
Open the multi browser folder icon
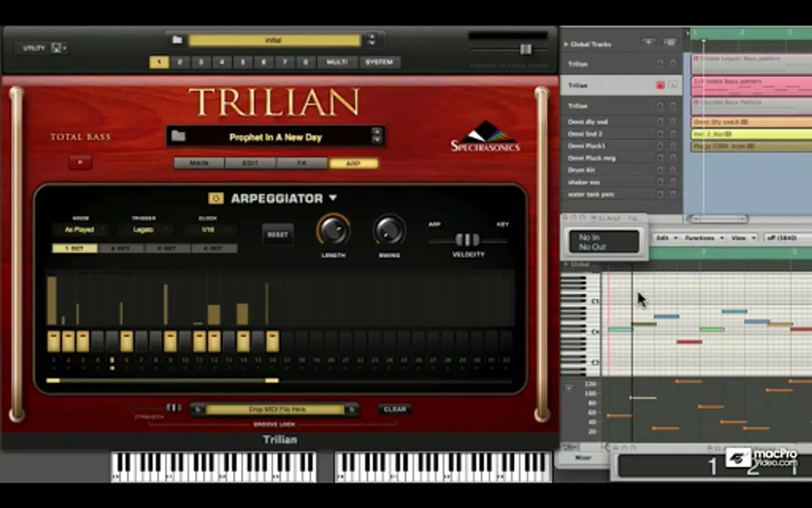(177, 40)
